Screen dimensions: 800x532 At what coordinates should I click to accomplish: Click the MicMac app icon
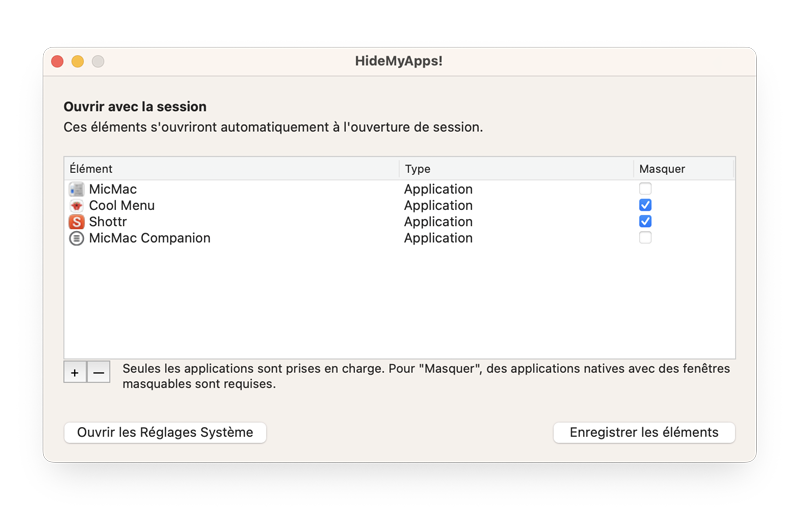coord(77,189)
